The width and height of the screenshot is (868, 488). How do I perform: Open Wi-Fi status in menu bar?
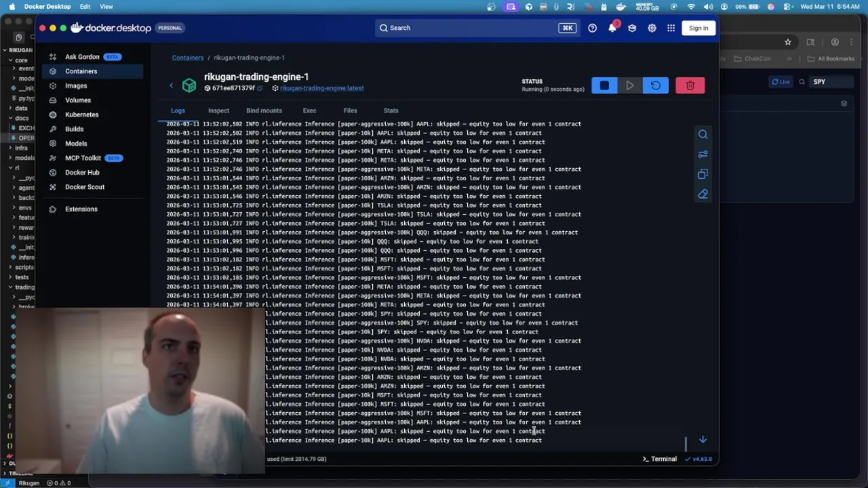[x=691, y=6]
